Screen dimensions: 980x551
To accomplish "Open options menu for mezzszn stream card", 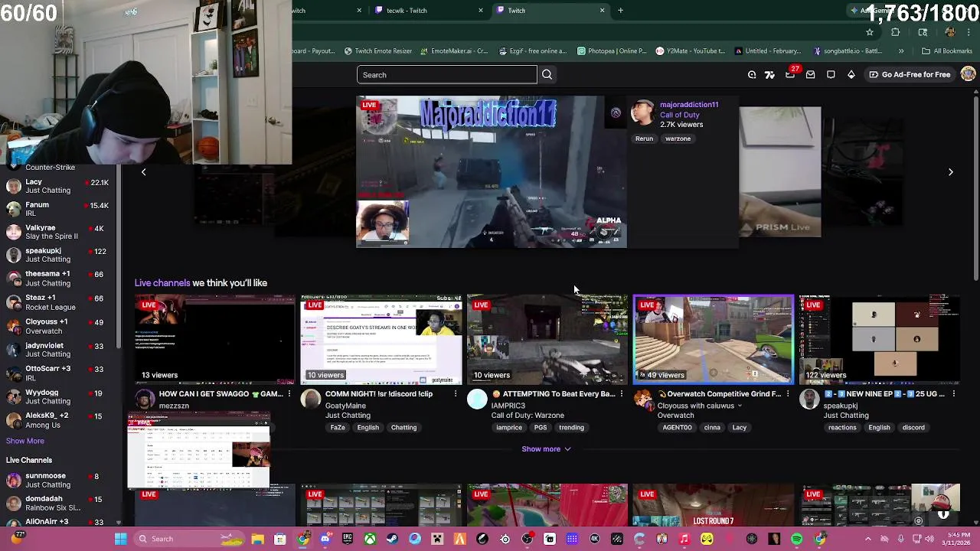I will pos(289,394).
